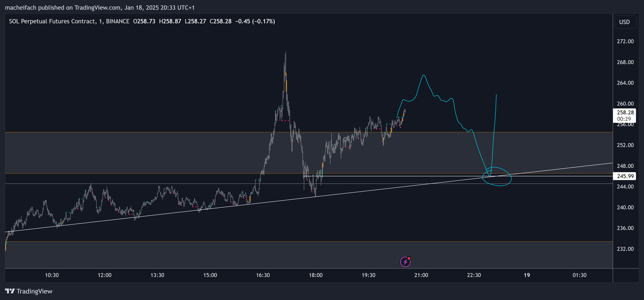Click the C258.28 close value in legend
Image resolution: width=644 pixels, height=300 pixels.
220,21
